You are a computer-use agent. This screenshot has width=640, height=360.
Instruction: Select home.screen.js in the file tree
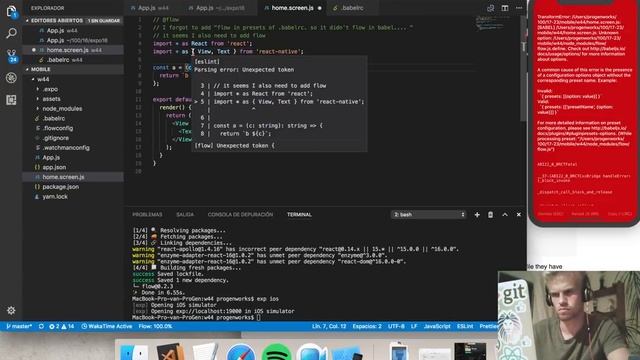point(73,177)
